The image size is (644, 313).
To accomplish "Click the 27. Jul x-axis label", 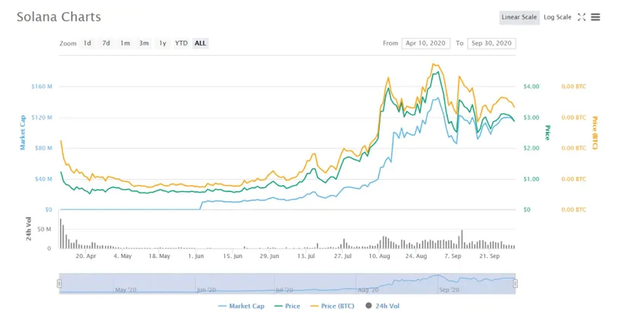I will [343, 256].
